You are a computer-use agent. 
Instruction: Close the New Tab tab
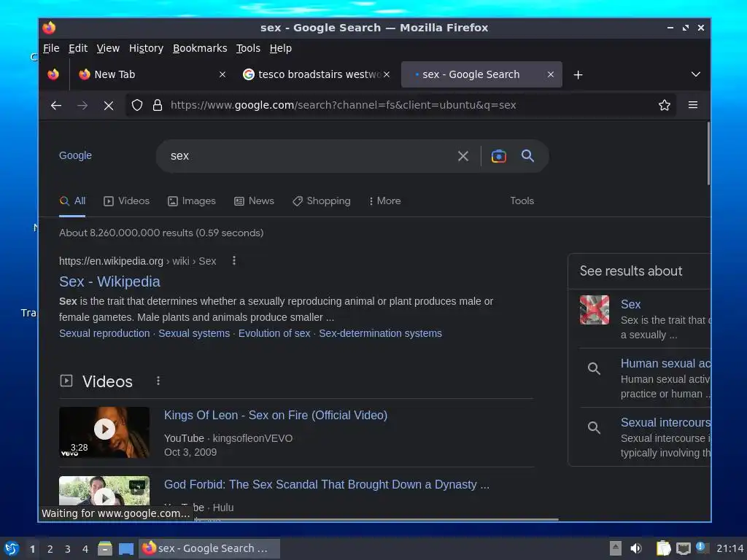coord(222,74)
